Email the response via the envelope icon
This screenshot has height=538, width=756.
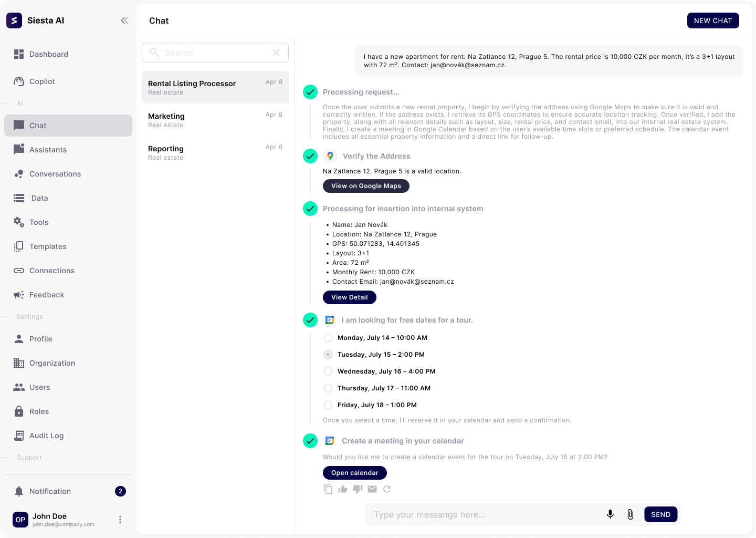coord(372,489)
